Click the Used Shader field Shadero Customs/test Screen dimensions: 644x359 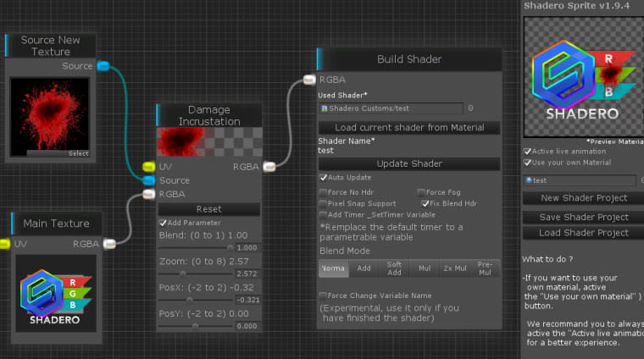(x=391, y=108)
